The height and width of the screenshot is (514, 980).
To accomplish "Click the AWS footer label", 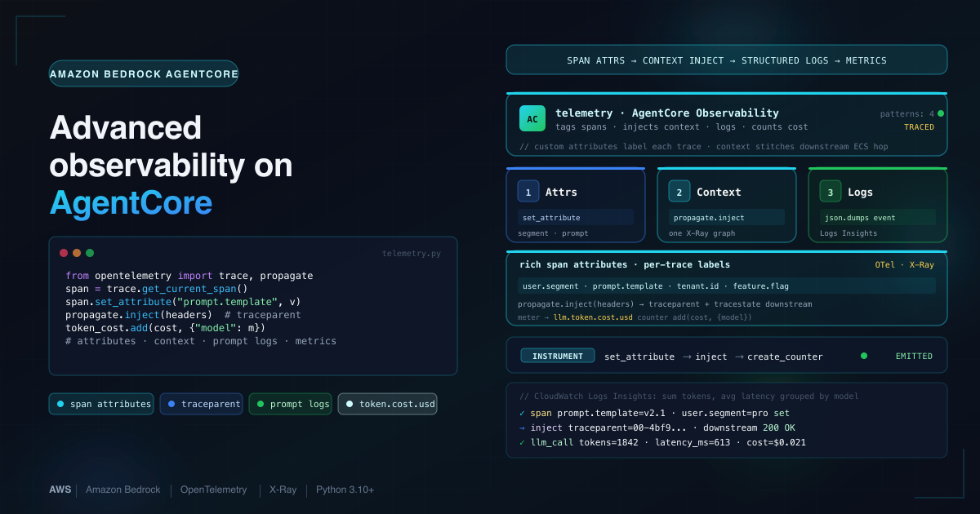I will (60, 490).
